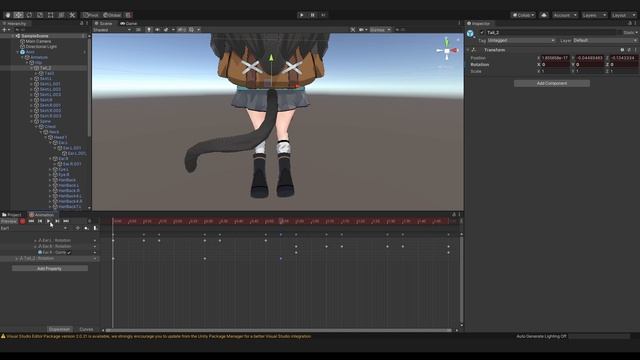Toggle scene lighting bulb icon

pyautogui.click(x=149, y=30)
